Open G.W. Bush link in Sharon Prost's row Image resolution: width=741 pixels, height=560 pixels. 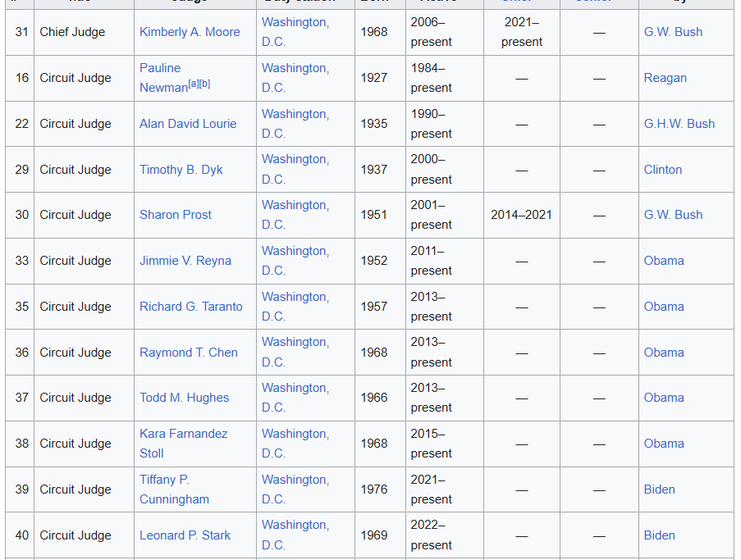[673, 215]
